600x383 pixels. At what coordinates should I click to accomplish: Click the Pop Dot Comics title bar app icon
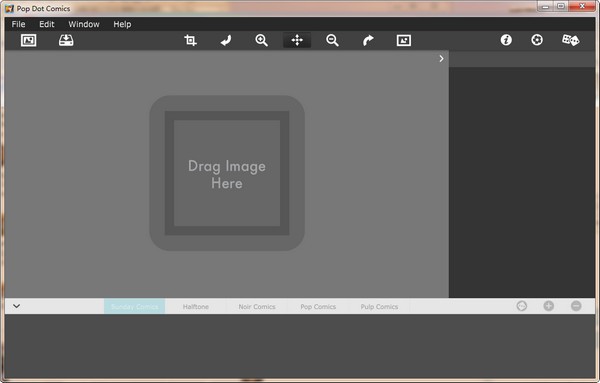[9, 8]
